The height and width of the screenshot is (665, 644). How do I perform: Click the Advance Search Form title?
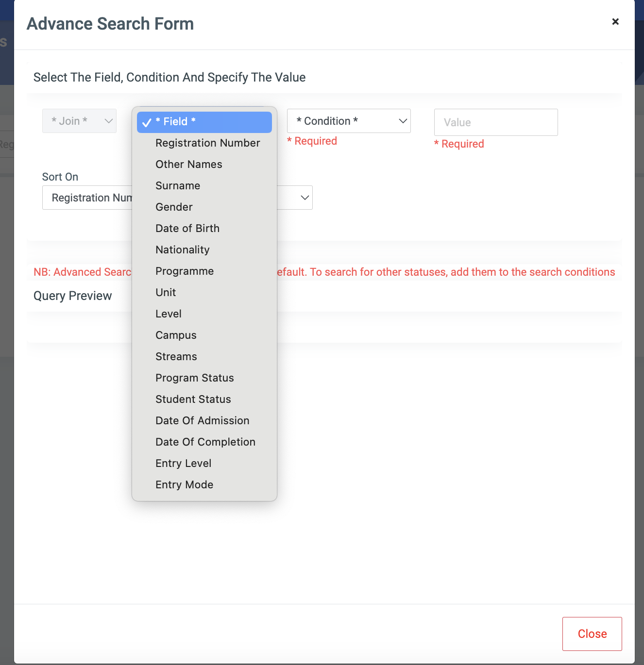(x=110, y=24)
